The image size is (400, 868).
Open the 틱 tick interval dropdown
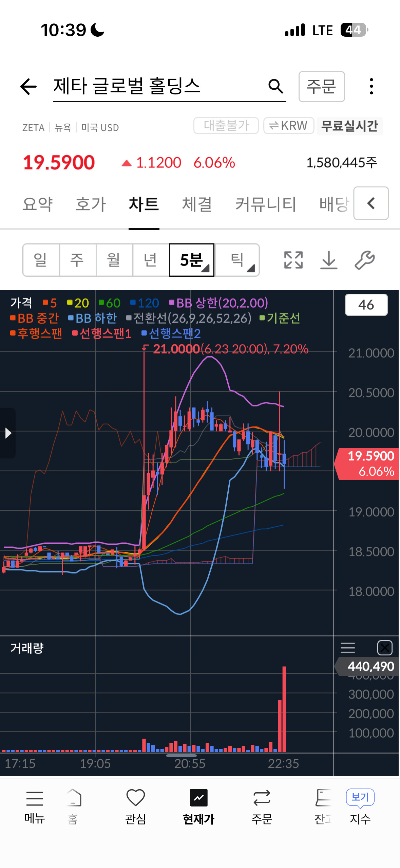pos(237,260)
